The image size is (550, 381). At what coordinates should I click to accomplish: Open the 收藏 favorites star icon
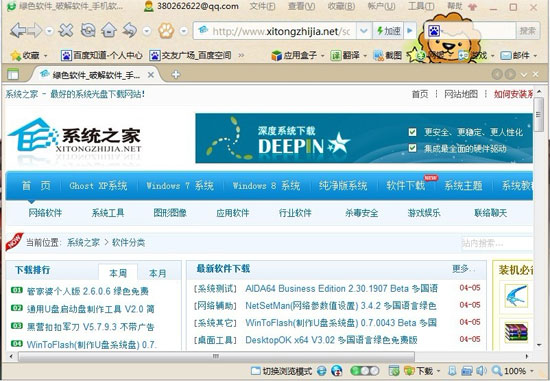click(x=16, y=55)
